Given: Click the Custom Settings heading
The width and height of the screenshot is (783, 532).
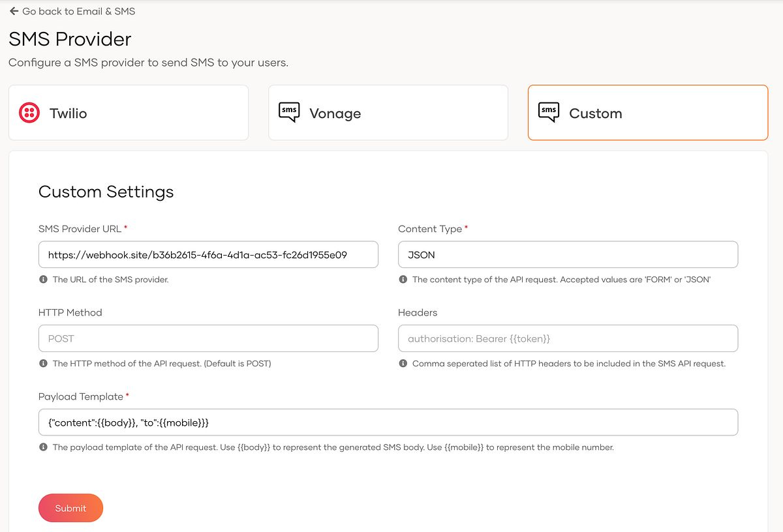Looking at the screenshot, I should [106, 192].
